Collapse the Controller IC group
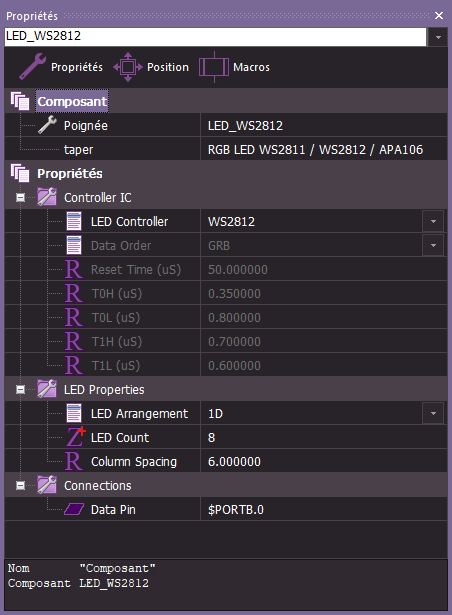The width and height of the screenshot is (452, 615). pos(20,198)
